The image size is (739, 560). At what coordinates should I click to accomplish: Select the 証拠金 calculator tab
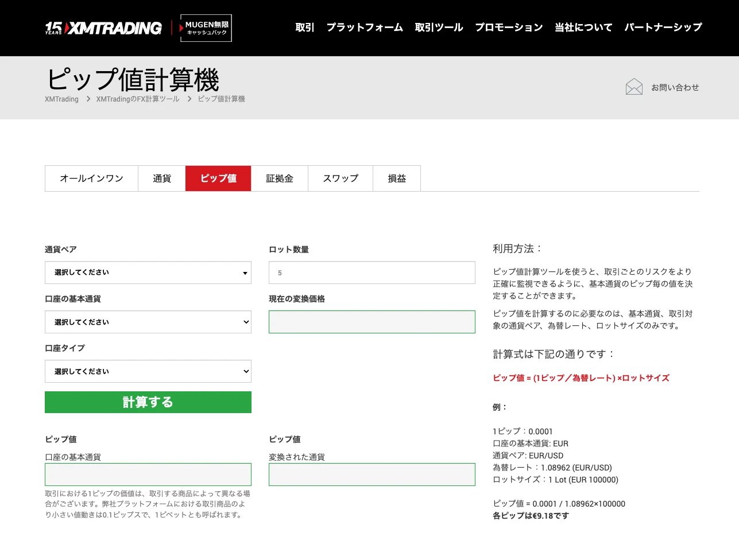[x=279, y=178]
